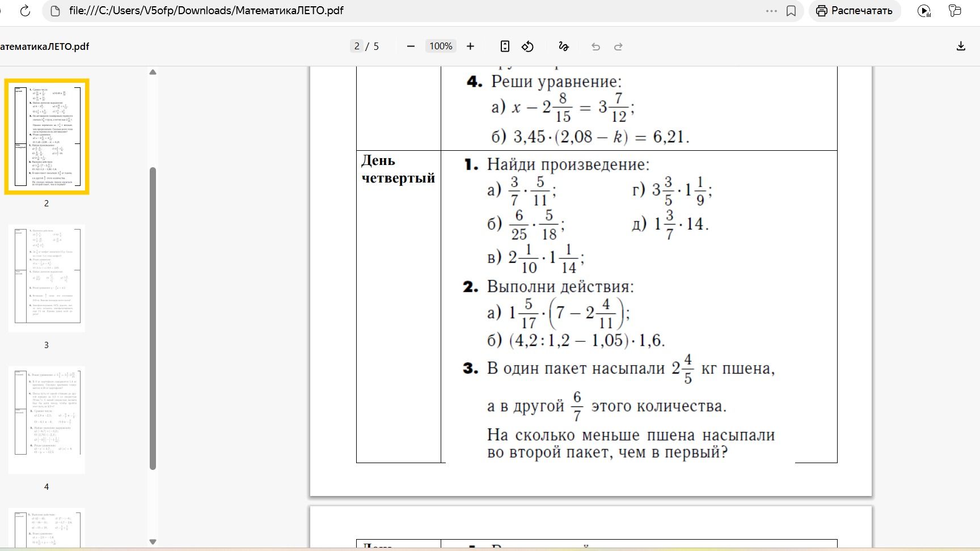Click expression "(4,2:1,2 − 1,05)·1,6"
The image size is (980, 551).
pyautogui.click(x=587, y=340)
